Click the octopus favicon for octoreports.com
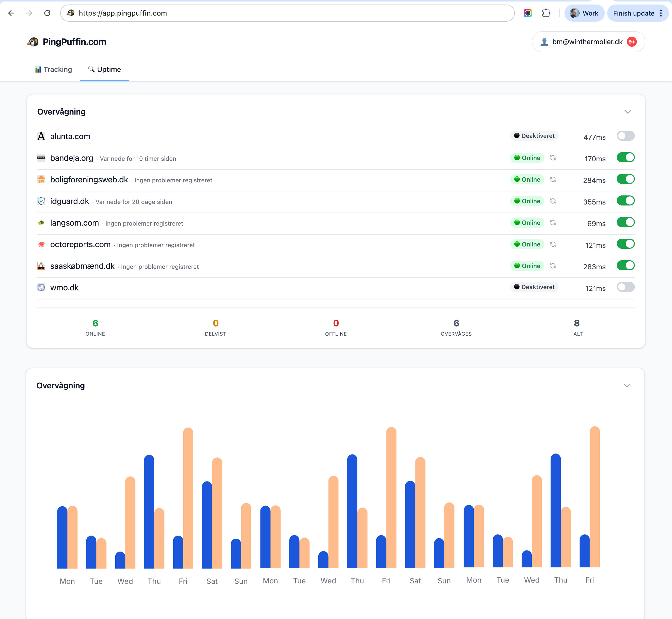672x619 pixels. [x=41, y=244]
